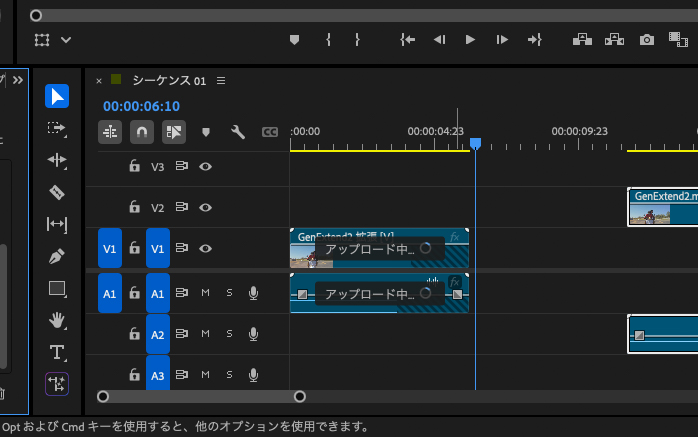Image resolution: width=698 pixels, height=437 pixels.
Task: Hide V1 track output eye
Action: pyautogui.click(x=205, y=248)
